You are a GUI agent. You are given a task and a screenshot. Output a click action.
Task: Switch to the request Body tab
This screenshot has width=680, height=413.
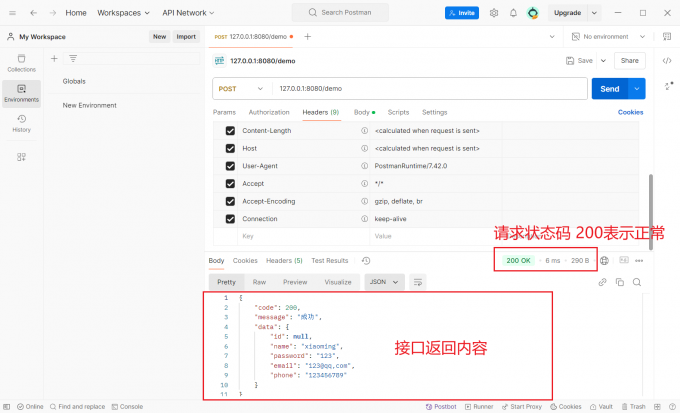click(364, 112)
